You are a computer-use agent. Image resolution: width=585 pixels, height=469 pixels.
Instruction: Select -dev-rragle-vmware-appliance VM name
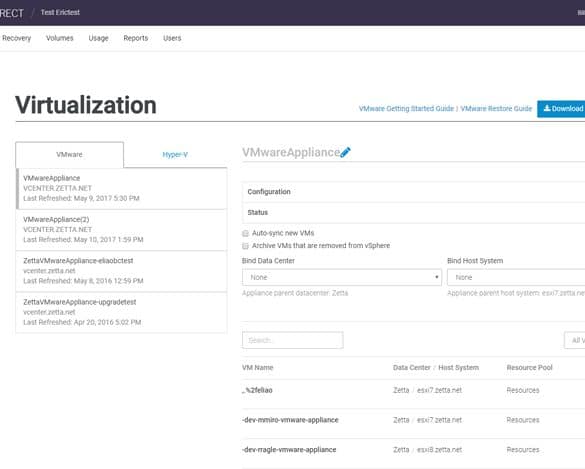pyautogui.click(x=289, y=450)
